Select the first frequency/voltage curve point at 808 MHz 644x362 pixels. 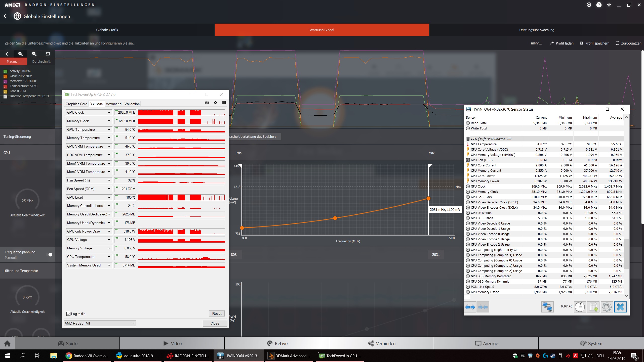(242, 228)
